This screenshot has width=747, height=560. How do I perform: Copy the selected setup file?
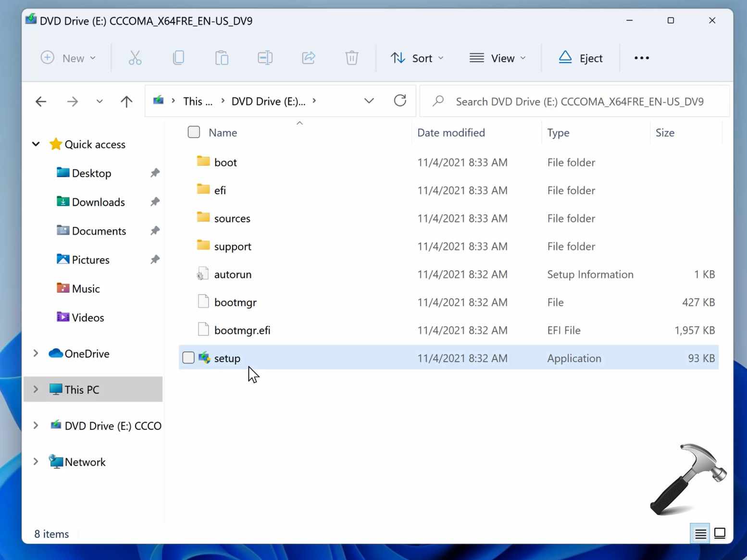pyautogui.click(x=178, y=58)
